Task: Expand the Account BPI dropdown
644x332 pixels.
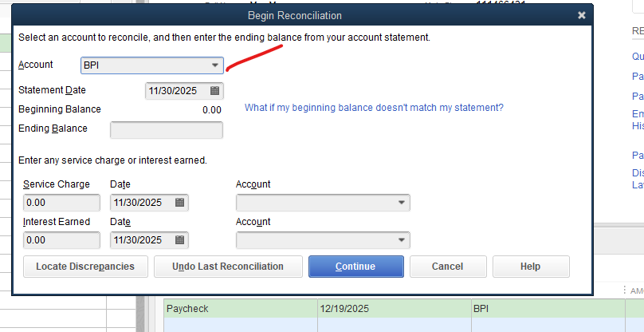Action: coord(214,65)
